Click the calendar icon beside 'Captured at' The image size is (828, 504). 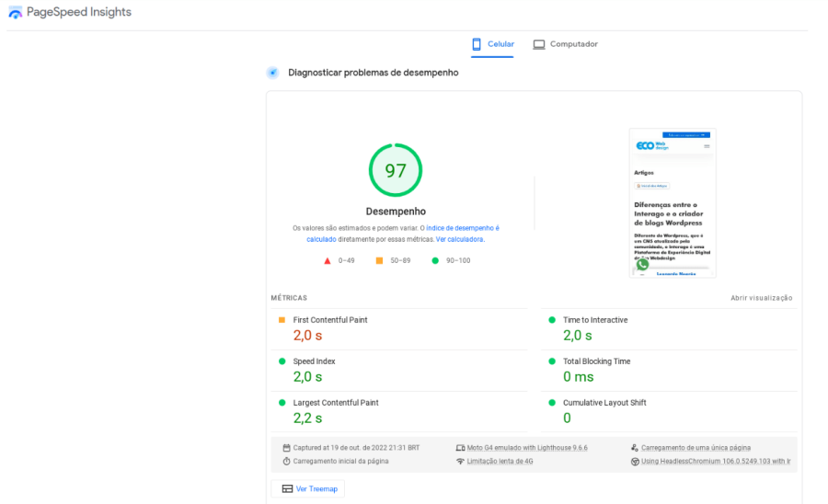pyautogui.click(x=286, y=448)
